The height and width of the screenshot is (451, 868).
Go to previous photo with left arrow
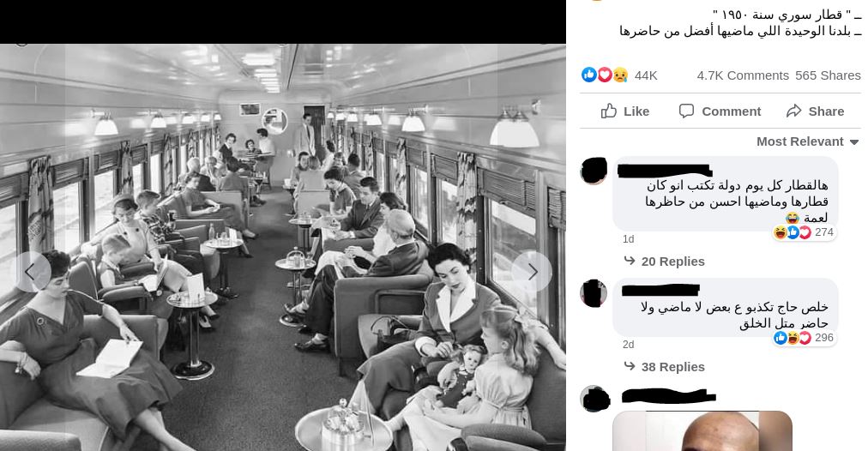point(31,272)
